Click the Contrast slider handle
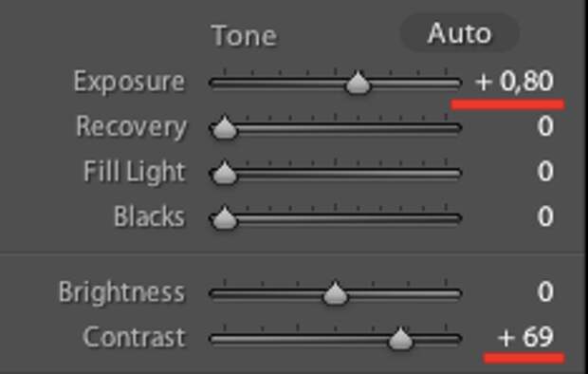This screenshot has width=588, height=374. [x=400, y=339]
